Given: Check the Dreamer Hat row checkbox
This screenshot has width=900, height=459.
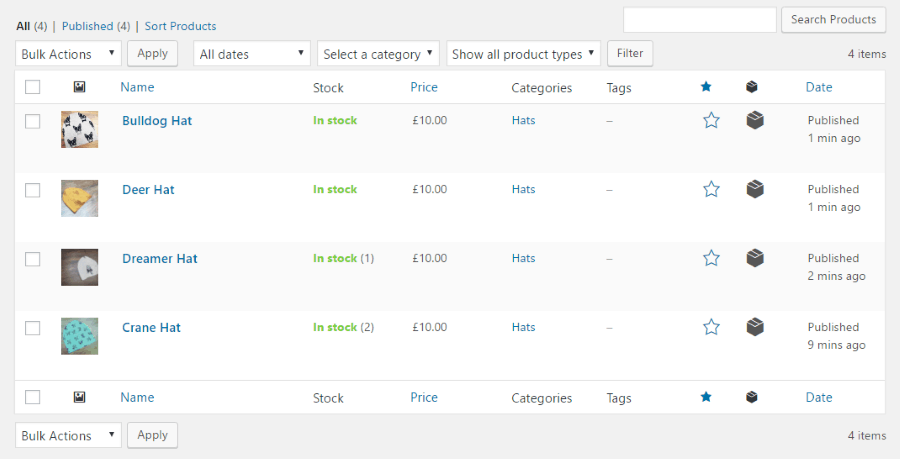Looking at the screenshot, I should click(33, 259).
